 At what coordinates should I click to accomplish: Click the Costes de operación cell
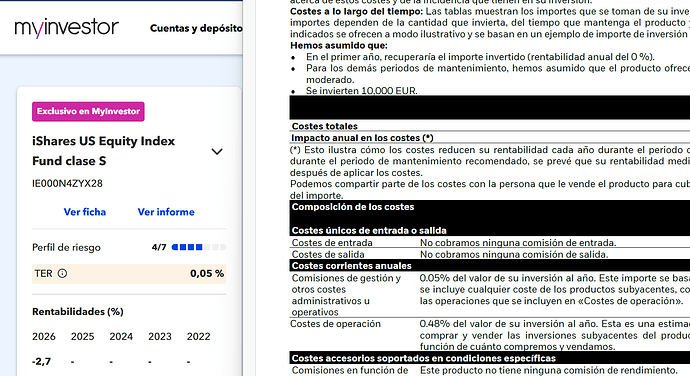point(335,324)
